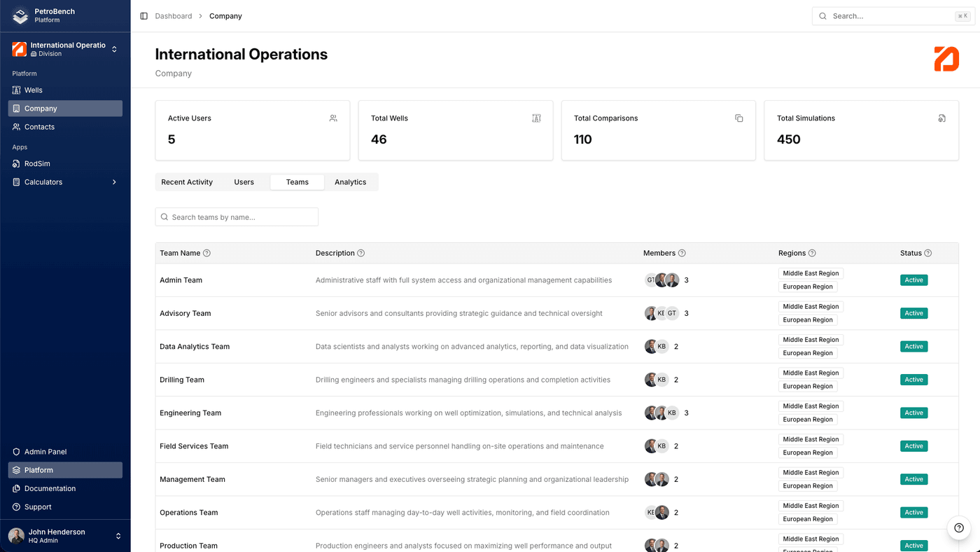Open Documentation in the sidebar
Screen dimensions: 980x552
[x=50, y=489]
